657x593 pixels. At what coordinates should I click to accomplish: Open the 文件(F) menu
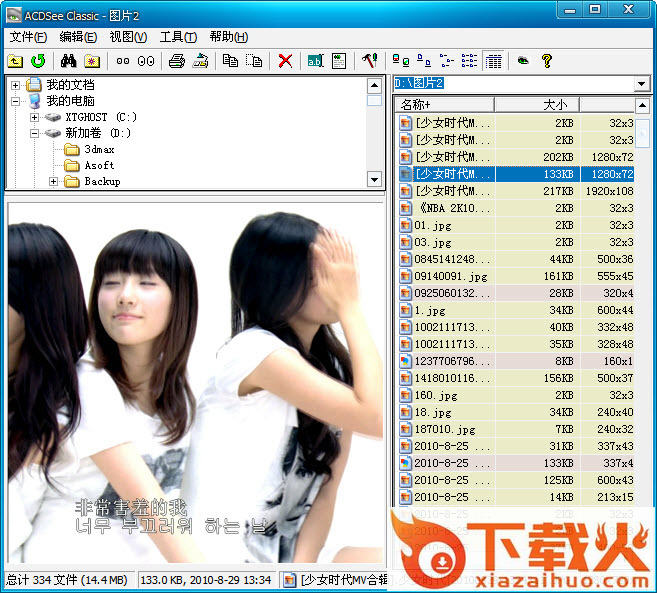click(x=28, y=37)
